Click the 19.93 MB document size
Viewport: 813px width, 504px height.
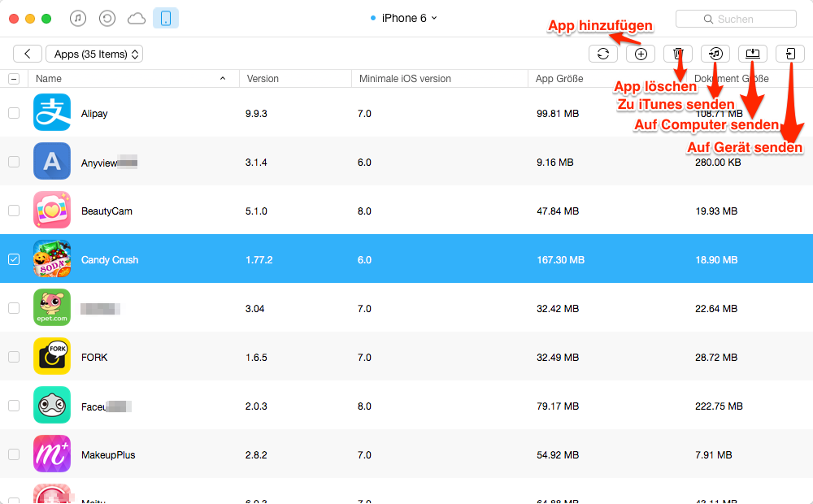[x=716, y=211]
